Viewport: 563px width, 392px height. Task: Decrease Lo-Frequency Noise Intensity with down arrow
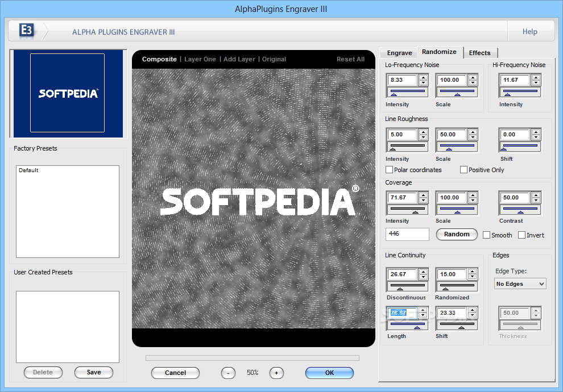pyautogui.click(x=423, y=83)
